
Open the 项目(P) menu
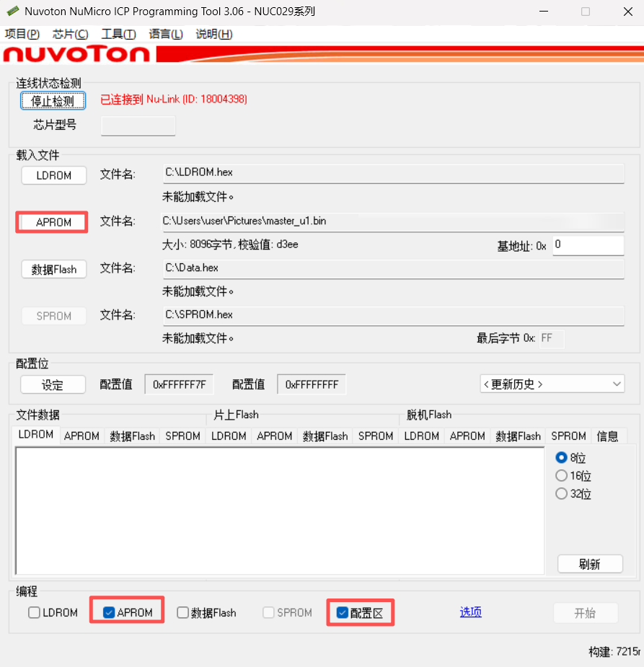(x=22, y=34)
